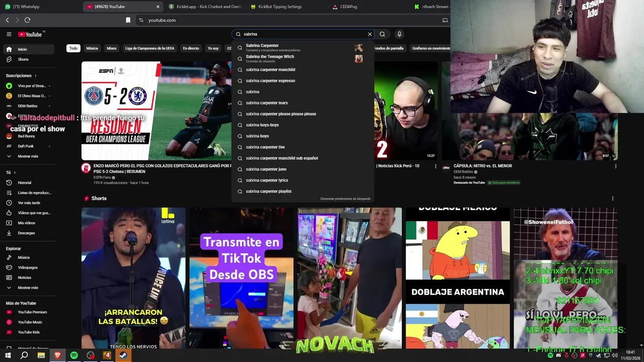Click the youtube.com address field
Image resolution: width=644 pixels, height=362 pixels.
point(289,20)
